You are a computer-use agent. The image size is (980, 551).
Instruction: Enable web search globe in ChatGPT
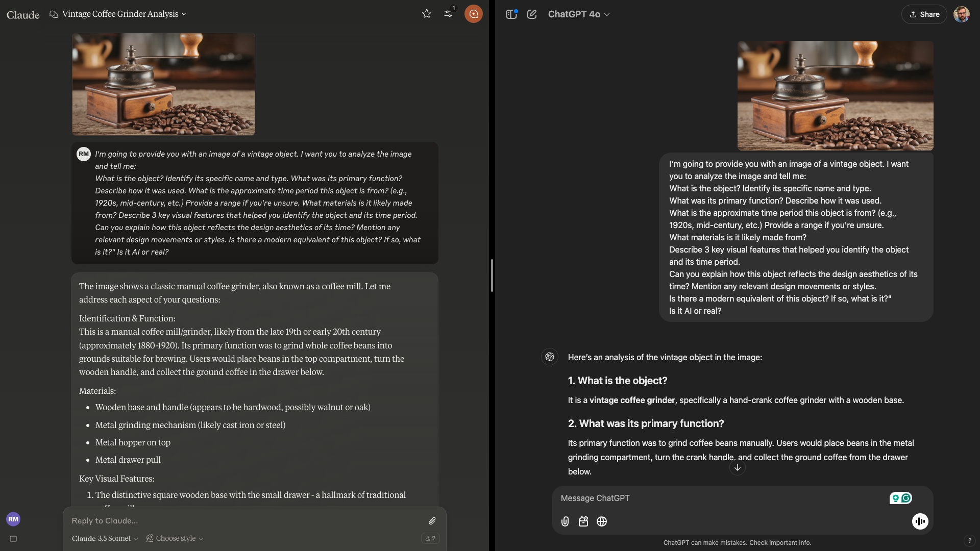[602, 521]
